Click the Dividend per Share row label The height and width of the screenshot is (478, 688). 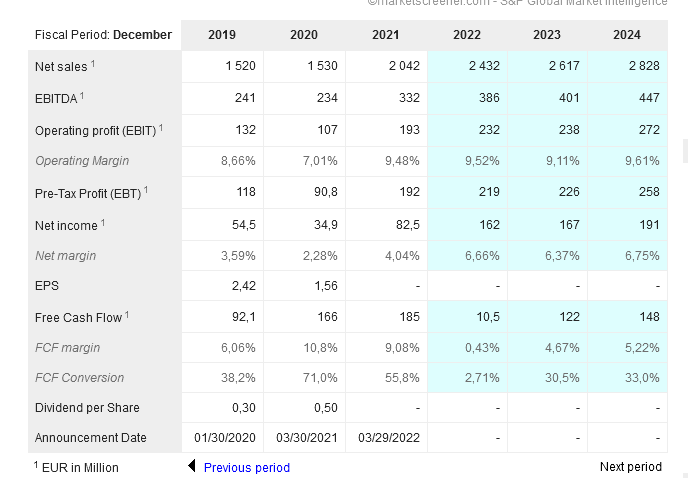(87, 408)
